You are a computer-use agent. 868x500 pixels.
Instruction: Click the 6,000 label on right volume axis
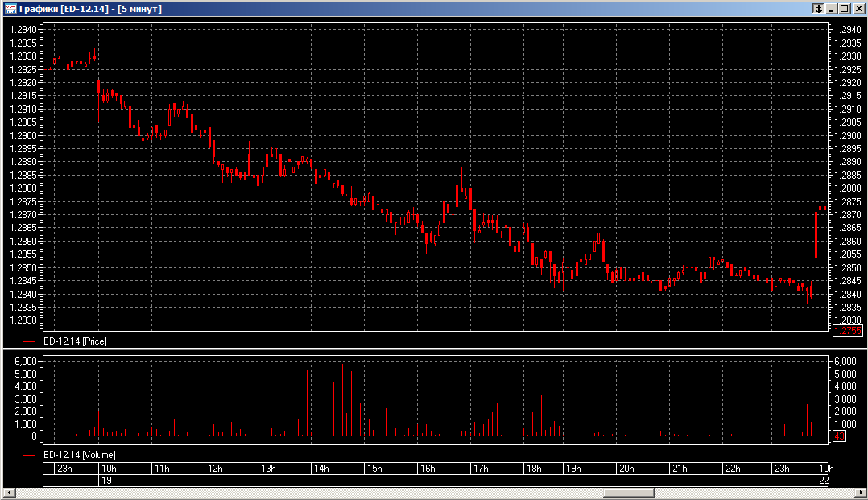[x=844, y=362]
